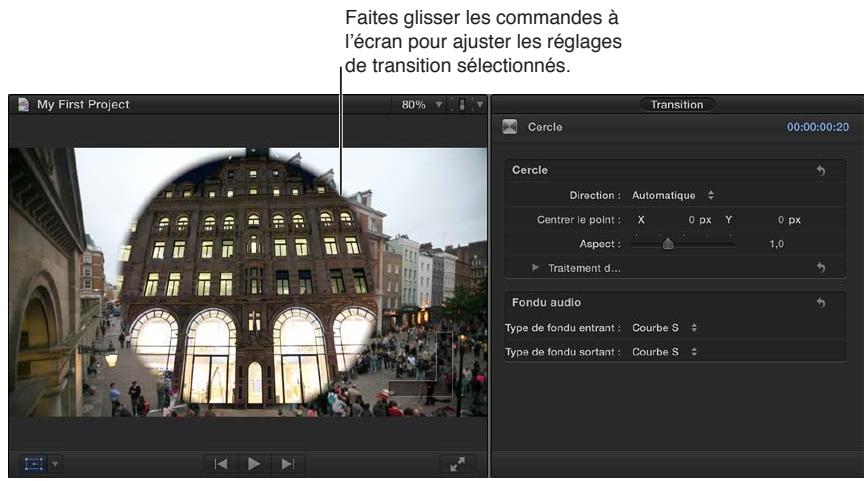Image resolution: width=867 pixels, height=481 pixels.
Task: Open Type de fondu sortant popup
Action: (664, 352)
